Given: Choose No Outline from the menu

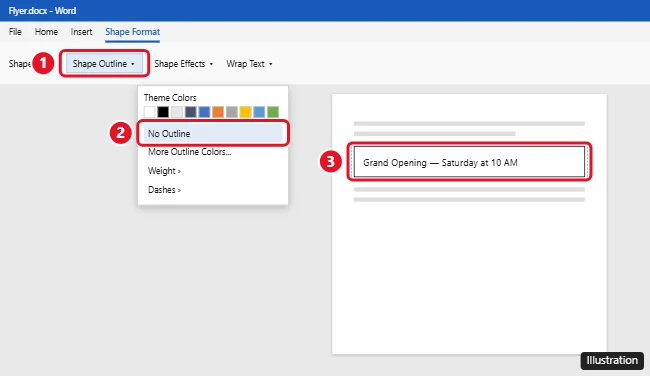Looking at the screenshot, I should (213, 133).
